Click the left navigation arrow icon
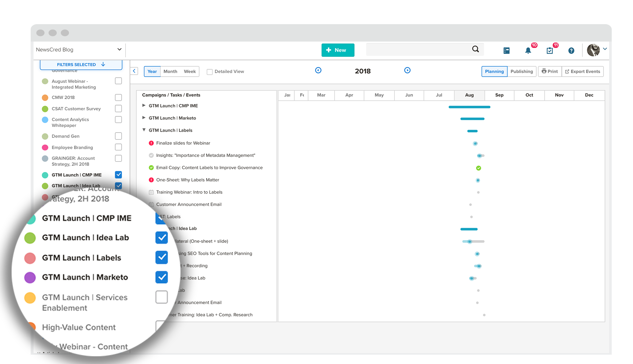633x364 pixels. [134, 71]
